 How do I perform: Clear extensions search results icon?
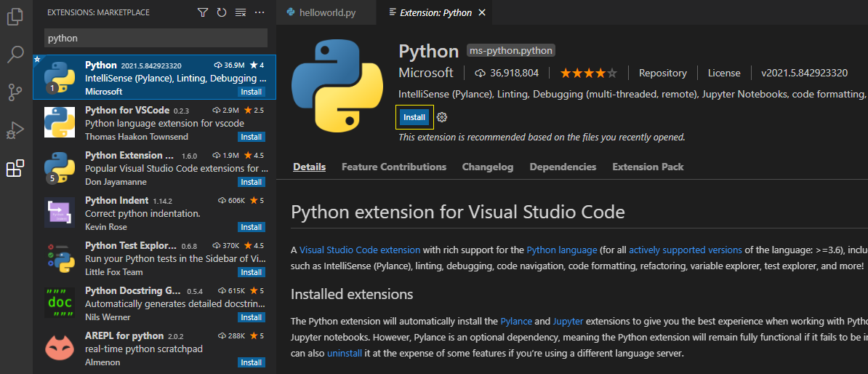(x=241, y=12)
